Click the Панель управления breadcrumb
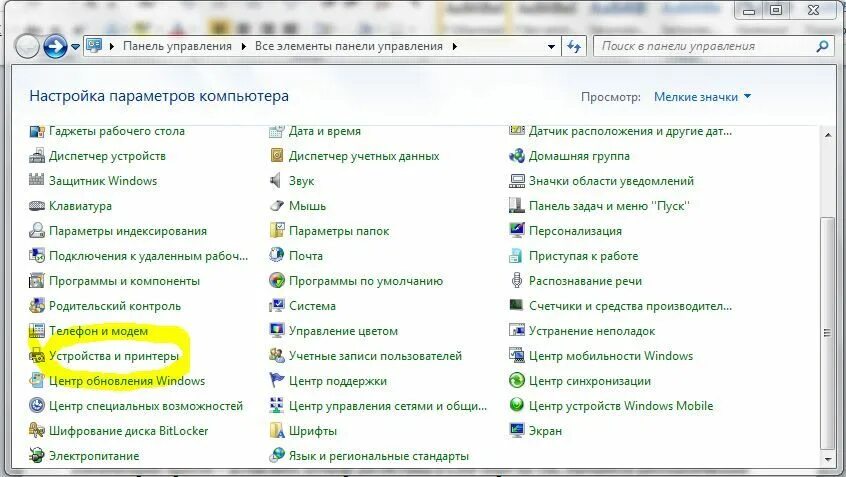 point(177,46)
